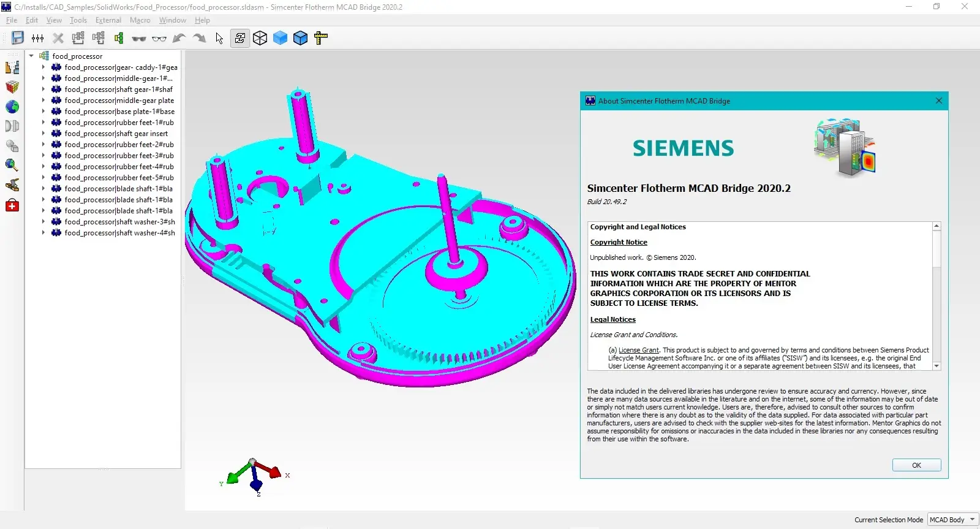Click the Flotherm product image in About dialog
The image size is (980, 529).
tap(845, 149)
